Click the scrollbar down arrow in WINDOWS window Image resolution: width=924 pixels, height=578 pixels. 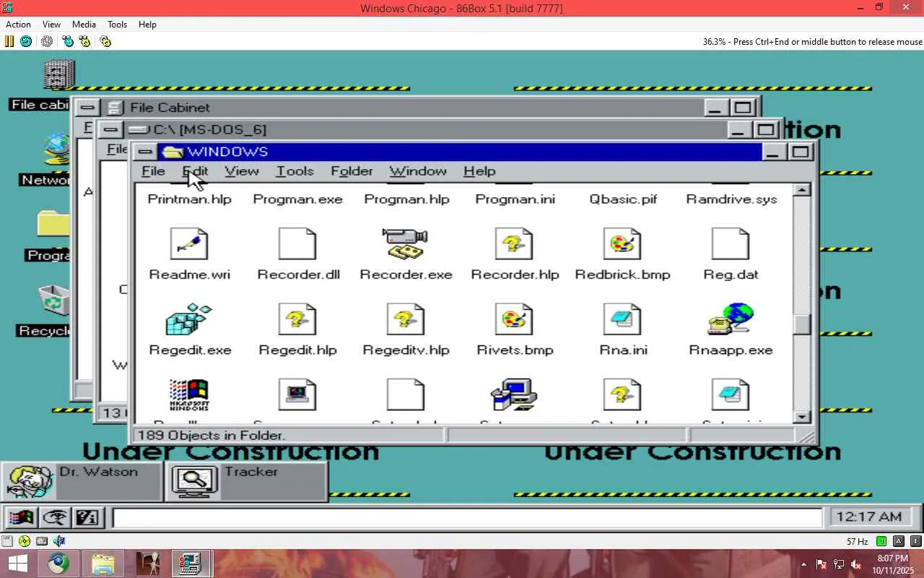tap(801, 416)
